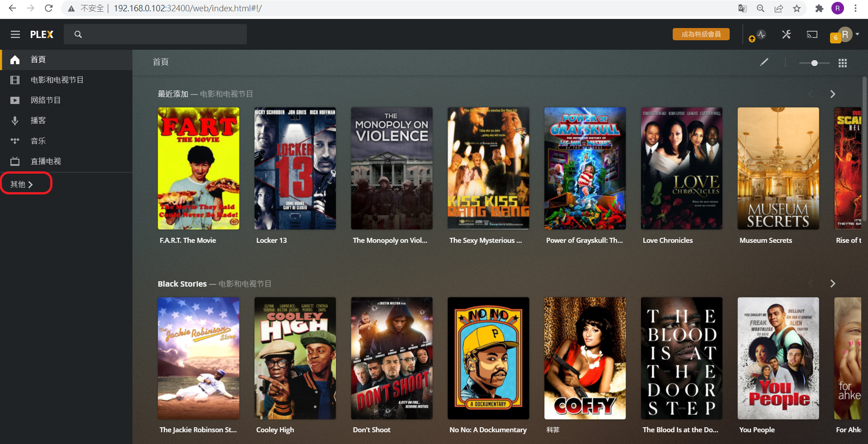Open Chrome three-dot menu
Viewport: 868px width, 444px height.
point(855,8)
